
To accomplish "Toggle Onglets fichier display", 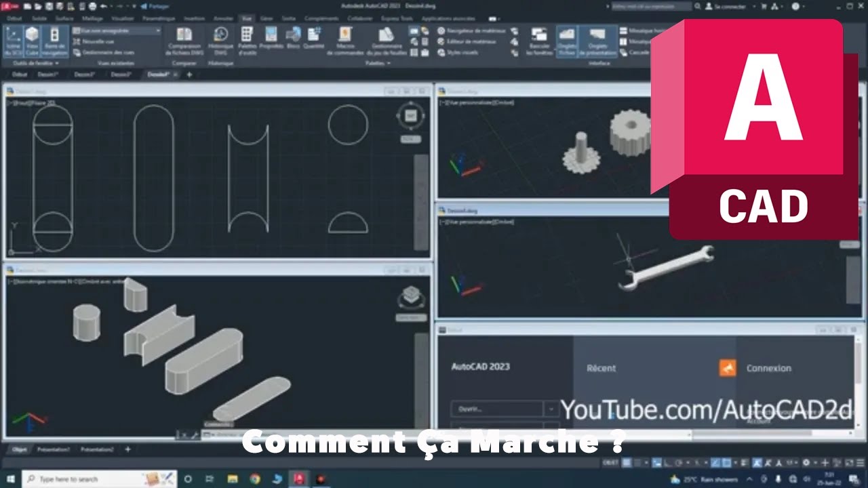I will pos(566,41).
